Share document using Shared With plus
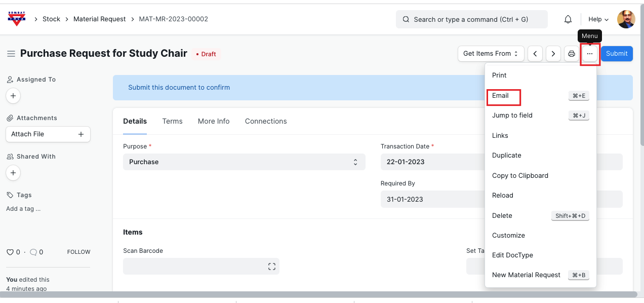Viewport: 644px width, 303px height. point(13,173)
